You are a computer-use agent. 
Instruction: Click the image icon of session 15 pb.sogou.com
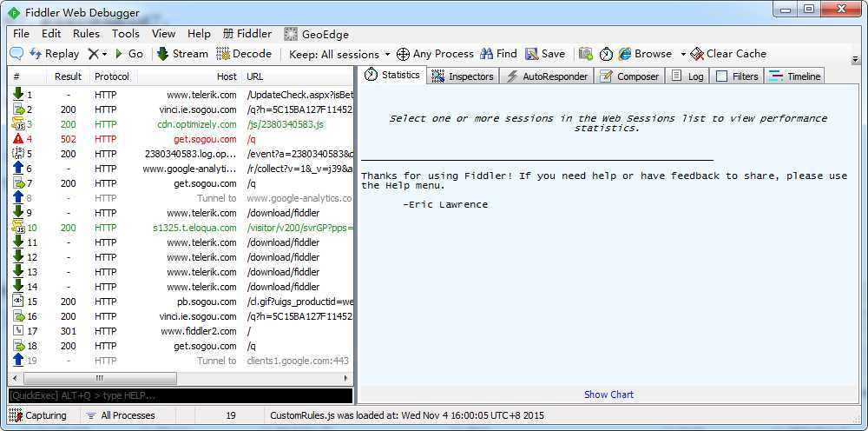[x=18, y=302]
